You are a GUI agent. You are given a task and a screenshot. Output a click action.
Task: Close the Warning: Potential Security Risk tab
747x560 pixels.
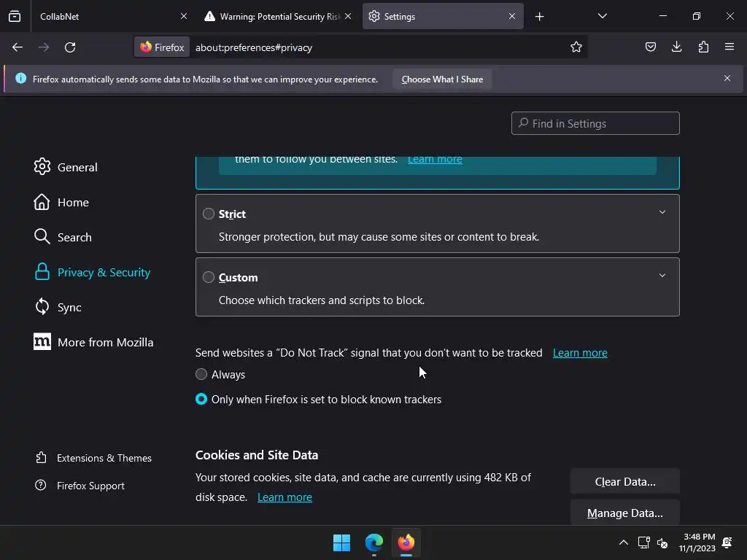(348, 16)
